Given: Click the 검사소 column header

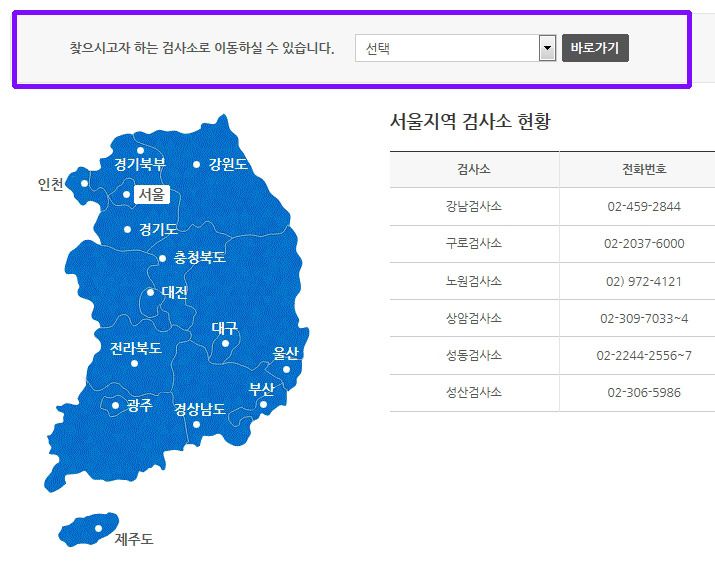Looking at the screenshot, I should [x=474, y=169].
